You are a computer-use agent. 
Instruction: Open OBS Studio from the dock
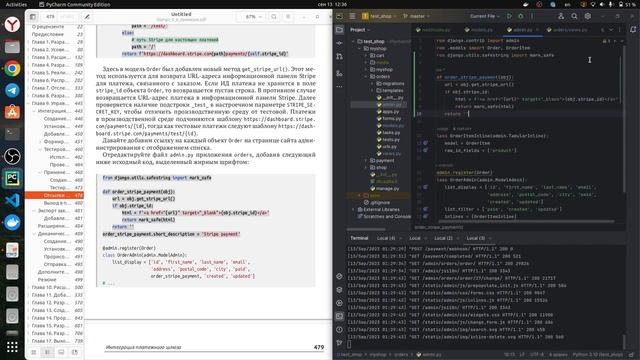click(x=12, y=156)
